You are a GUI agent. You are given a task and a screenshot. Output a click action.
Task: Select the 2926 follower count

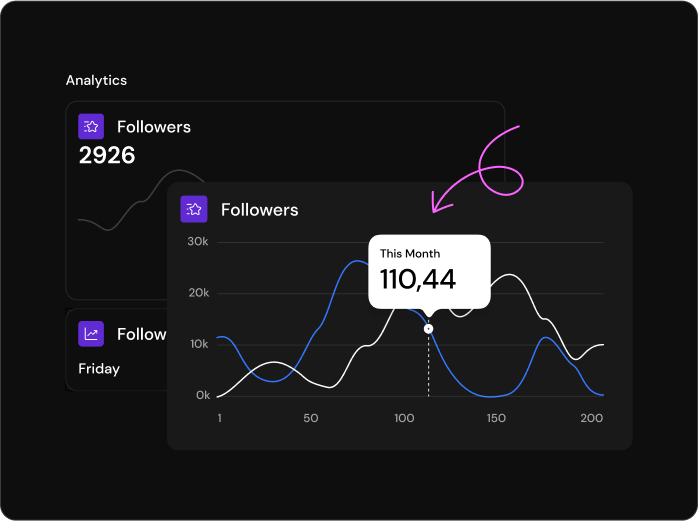click(107, 155)
